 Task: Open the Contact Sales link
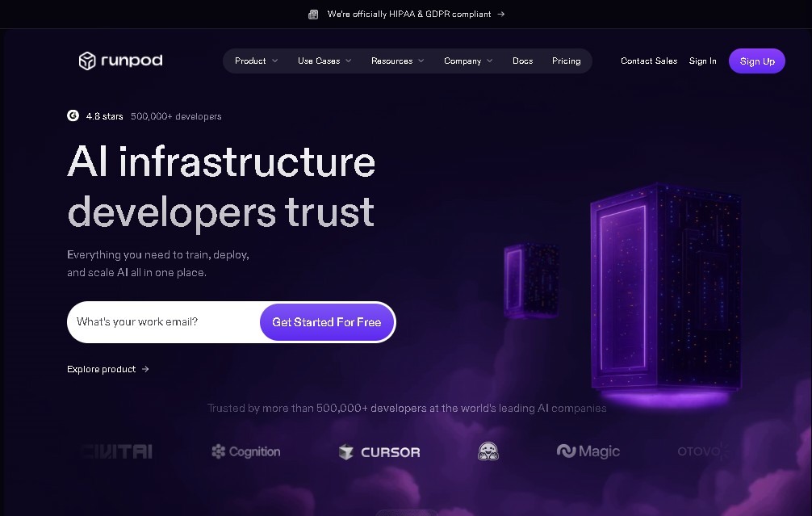tap(649, 61)
